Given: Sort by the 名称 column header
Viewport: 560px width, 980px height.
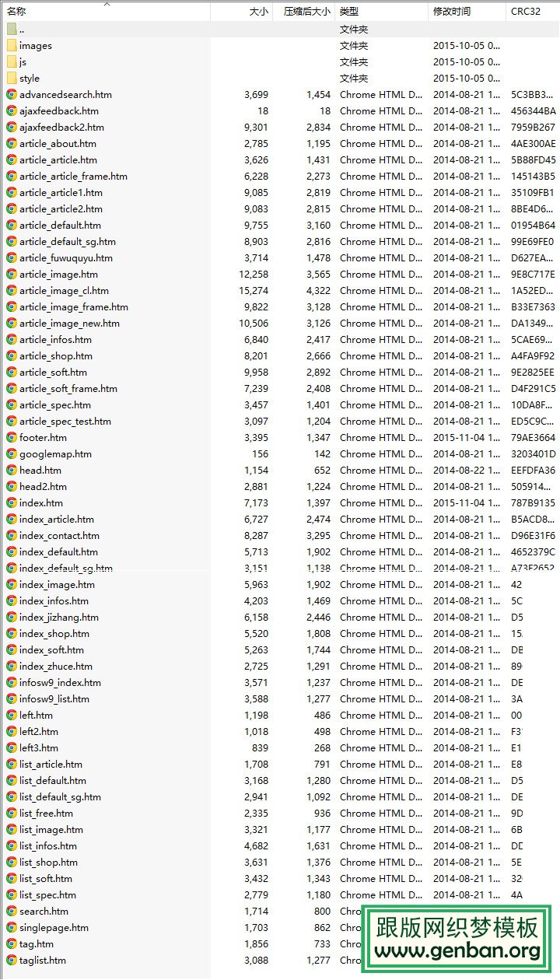Looking at the screenshot, I should [16, 12].
